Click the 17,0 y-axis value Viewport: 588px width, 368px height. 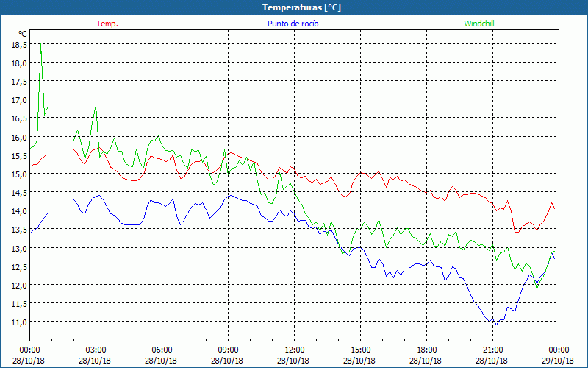point(20,100)
